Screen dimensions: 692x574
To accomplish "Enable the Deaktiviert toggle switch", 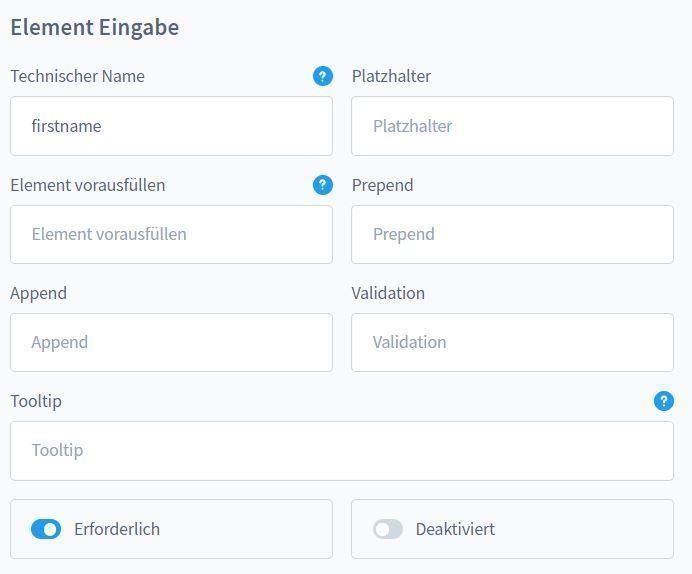I will coord(387,529).
